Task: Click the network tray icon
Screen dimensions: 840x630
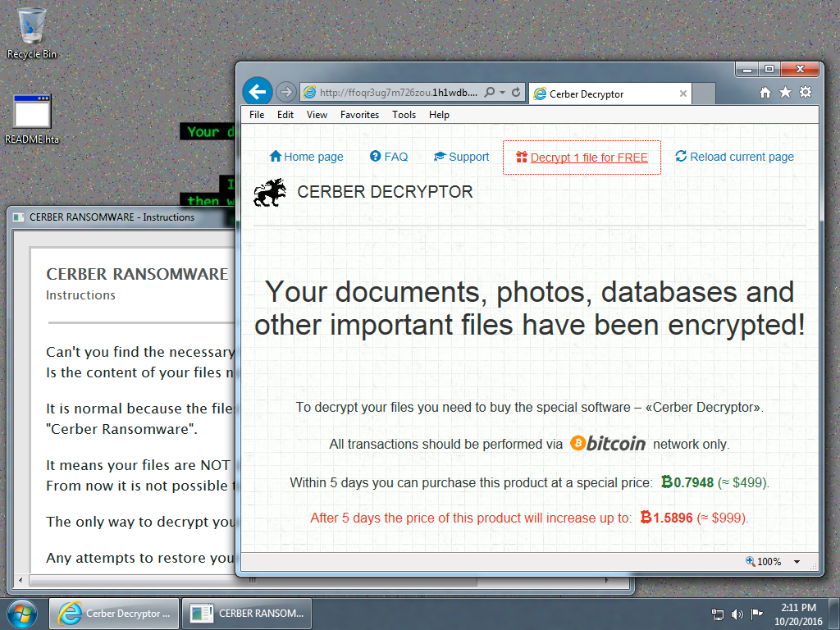Action: click(717, 614)
